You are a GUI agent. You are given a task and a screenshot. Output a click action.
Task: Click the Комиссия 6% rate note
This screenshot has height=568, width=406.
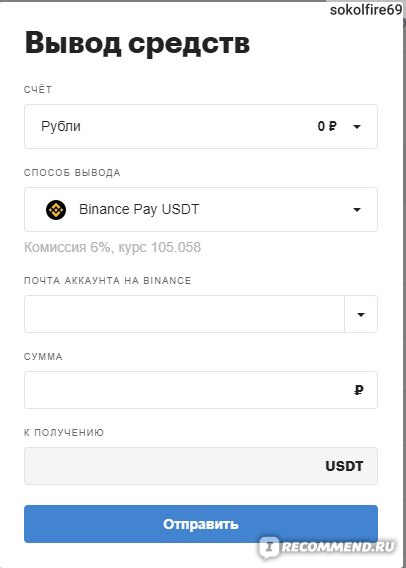click(x=112, y=247)
